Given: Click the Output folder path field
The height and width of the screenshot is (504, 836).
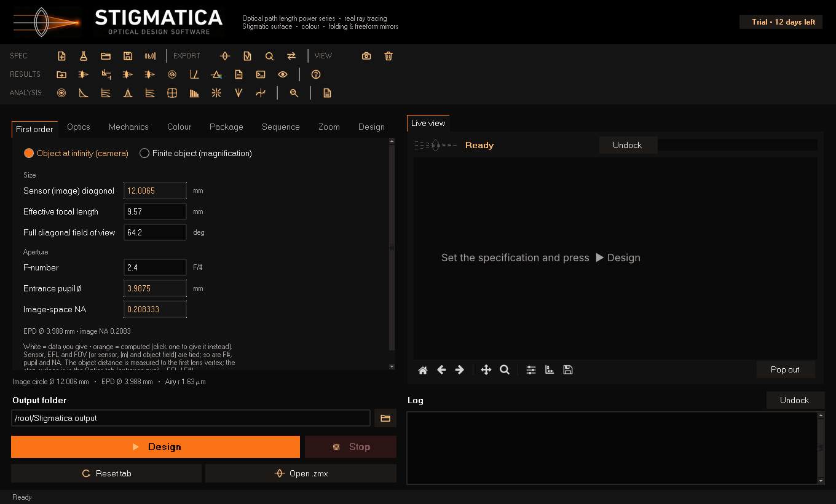Looking at the screenshot, I should (191, 418).
